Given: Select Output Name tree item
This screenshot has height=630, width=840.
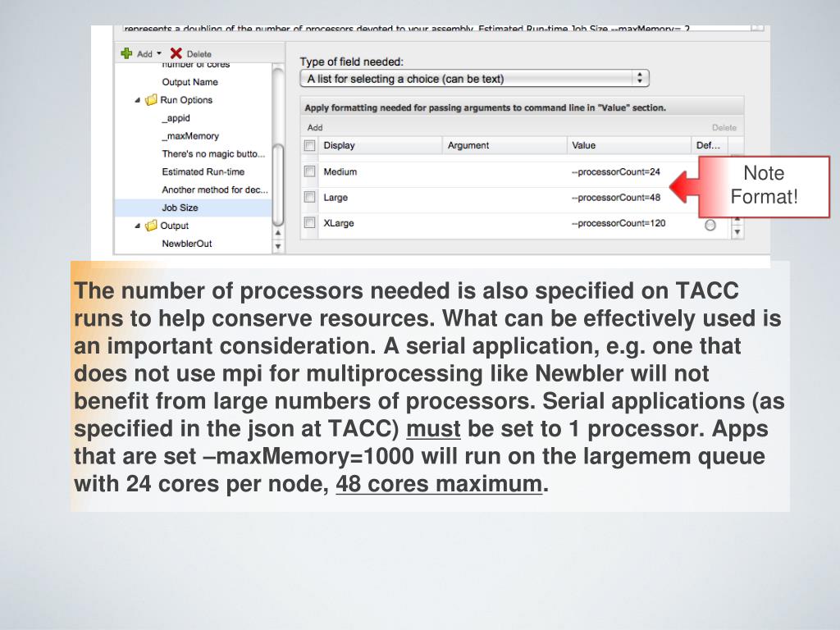Looking at the screenshot, I should coord(189,82).
